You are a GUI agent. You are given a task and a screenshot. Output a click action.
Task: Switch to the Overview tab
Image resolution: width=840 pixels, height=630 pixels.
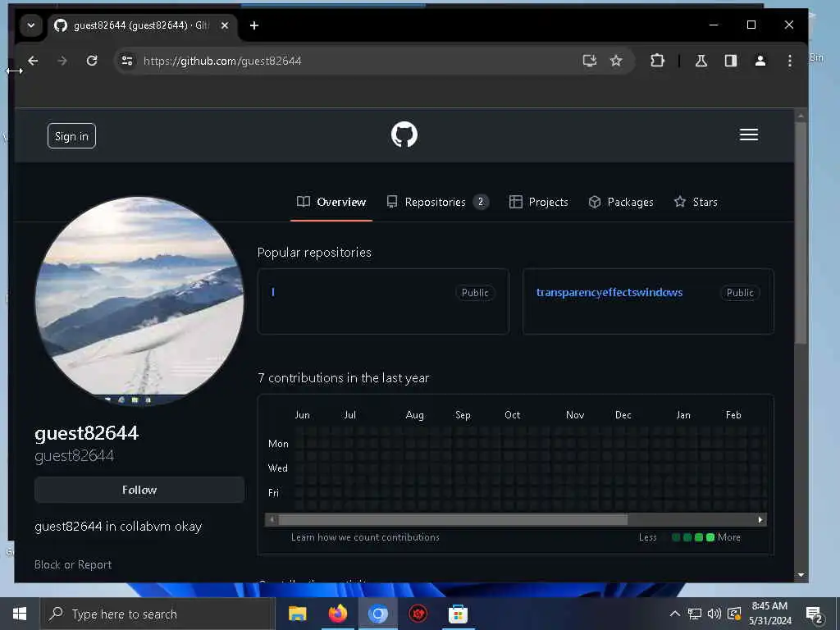coord(331,202)
